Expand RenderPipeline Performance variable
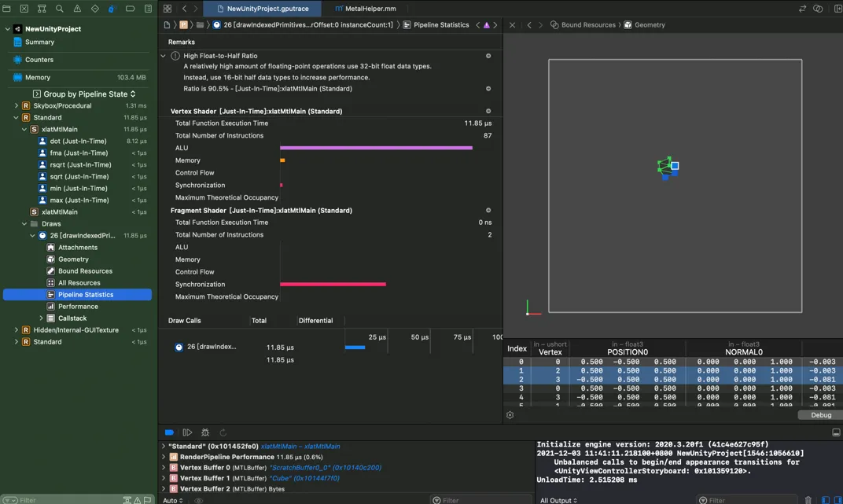The height and width of the screenshot is (504, 843). 164,457
